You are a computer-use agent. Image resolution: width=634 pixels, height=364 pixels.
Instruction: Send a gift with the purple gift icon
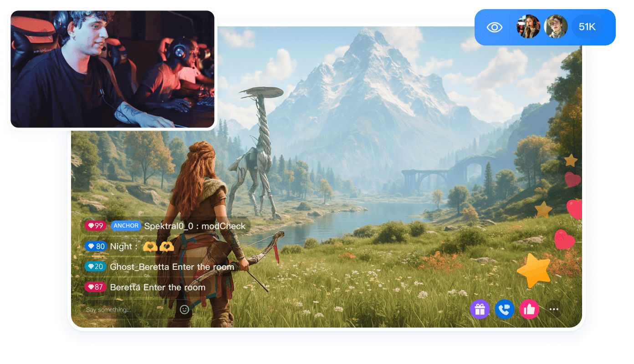pos(480,309)
